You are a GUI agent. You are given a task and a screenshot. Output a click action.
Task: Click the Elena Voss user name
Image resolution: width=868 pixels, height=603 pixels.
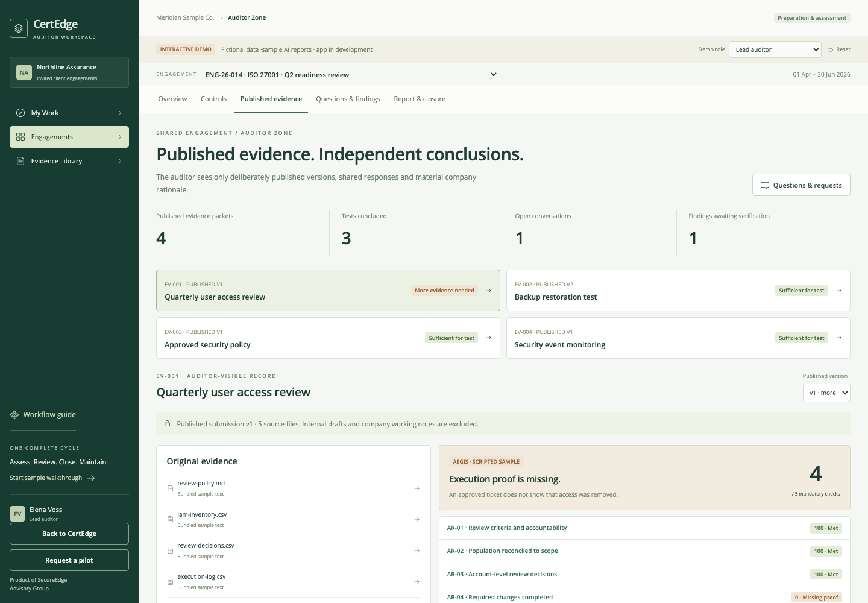[x=46, y=510]
